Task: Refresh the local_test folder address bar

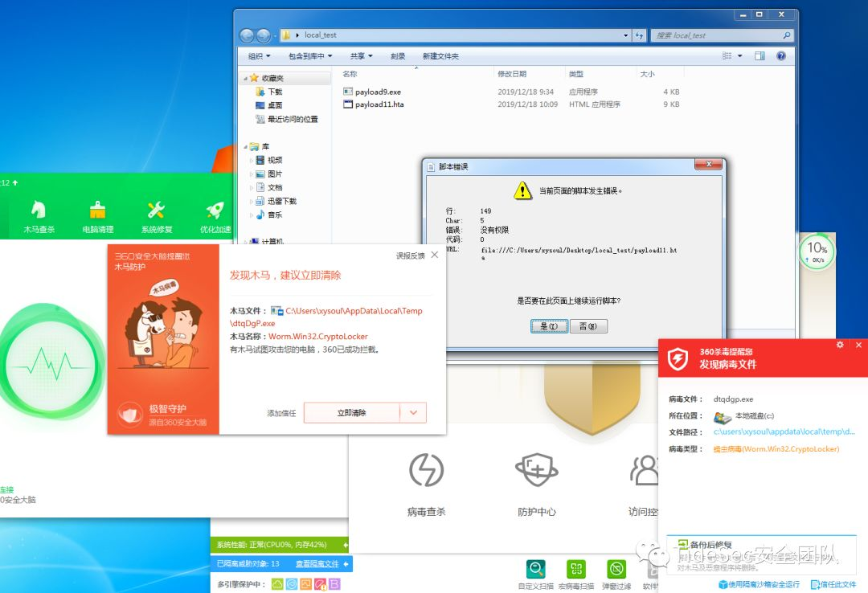Action: pos(640,35)
